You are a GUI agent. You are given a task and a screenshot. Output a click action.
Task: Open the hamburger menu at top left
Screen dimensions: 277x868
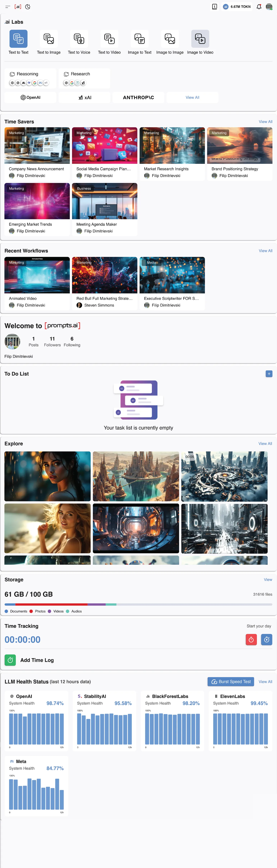click(8, 6)
